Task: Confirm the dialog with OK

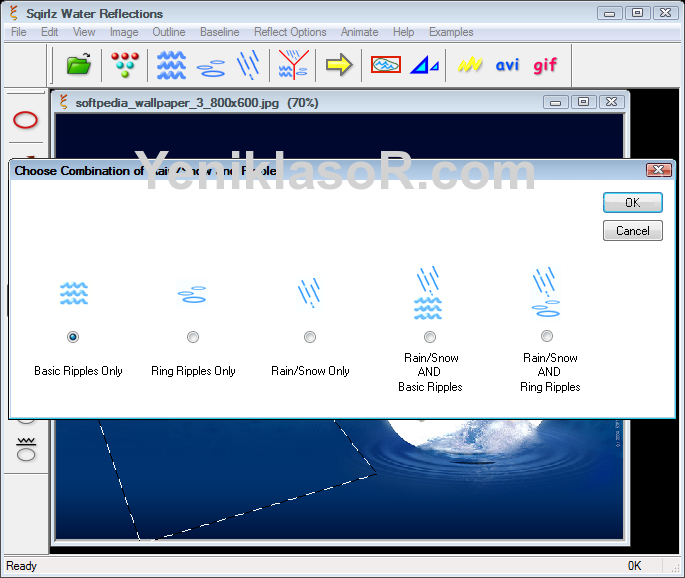Action: 632,202
